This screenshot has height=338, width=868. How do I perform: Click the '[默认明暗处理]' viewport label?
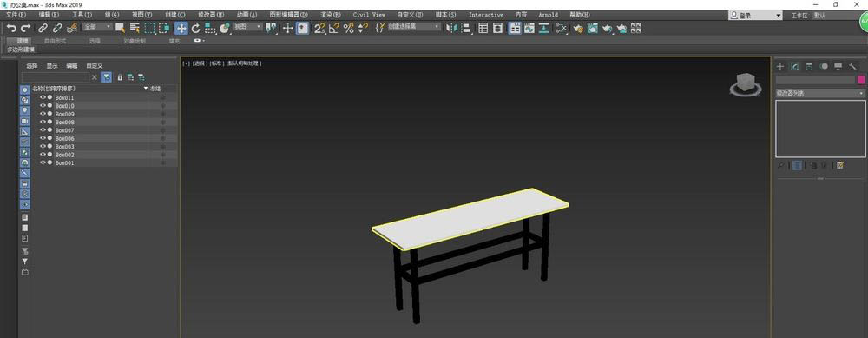[243, 63]
